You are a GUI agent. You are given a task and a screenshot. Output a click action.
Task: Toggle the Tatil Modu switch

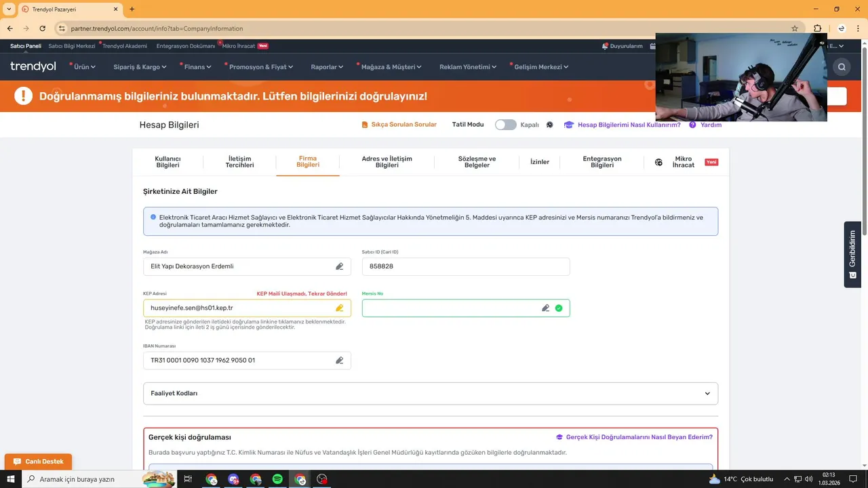[x=505, y=125]
